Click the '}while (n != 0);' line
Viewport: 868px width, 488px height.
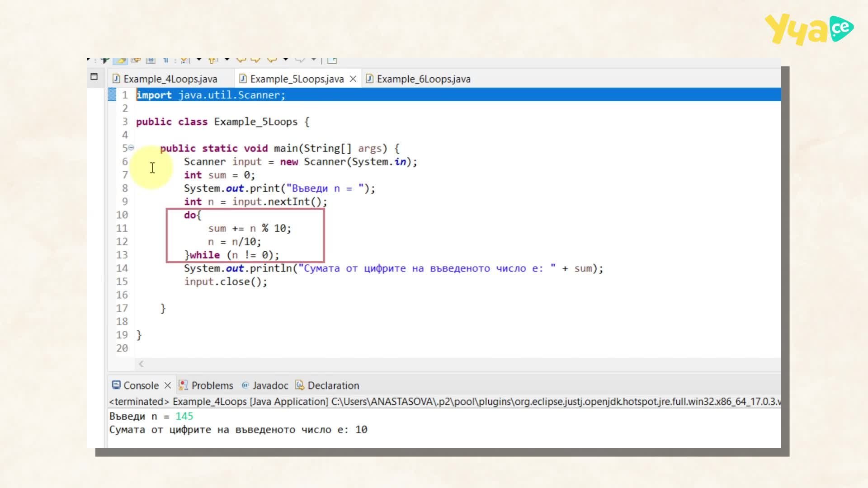[232, 255]
